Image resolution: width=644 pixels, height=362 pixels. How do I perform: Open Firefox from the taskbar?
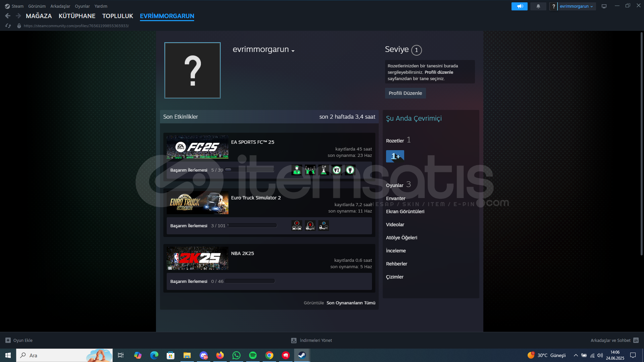[x=220, y=355]
